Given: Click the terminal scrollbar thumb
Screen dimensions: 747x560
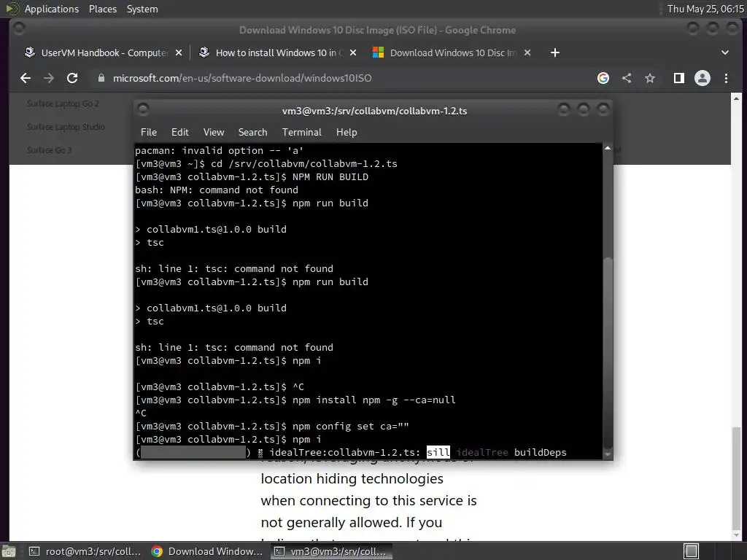Looking at the screenshot, I should (x=608, y=351).
